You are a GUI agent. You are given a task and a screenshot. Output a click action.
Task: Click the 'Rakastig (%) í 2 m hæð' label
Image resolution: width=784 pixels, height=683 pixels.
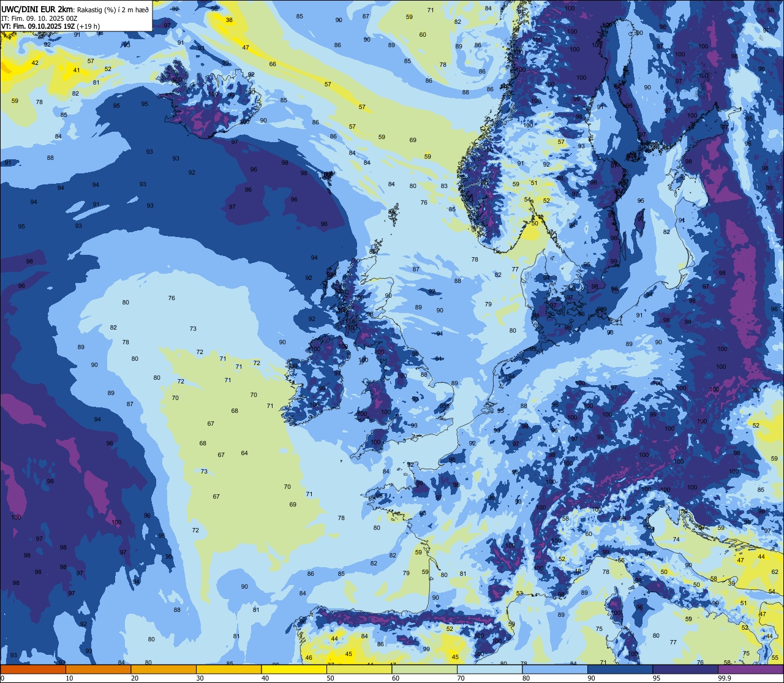(112, 9)
